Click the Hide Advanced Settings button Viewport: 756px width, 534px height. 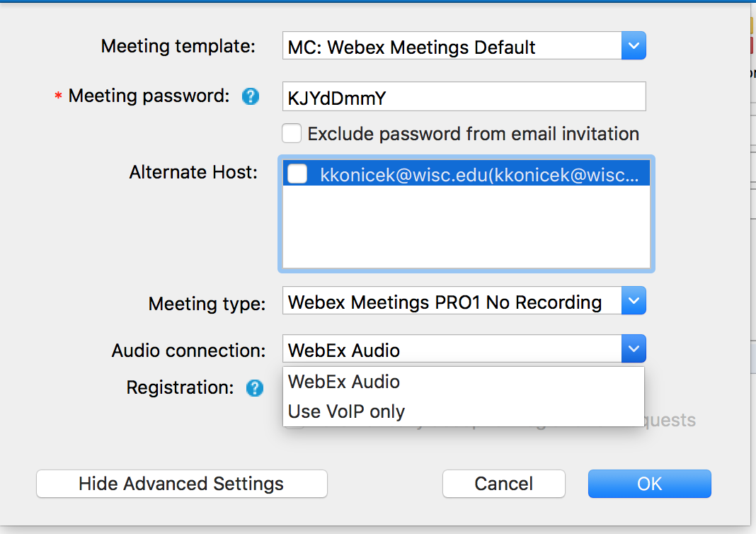point(182,483)
